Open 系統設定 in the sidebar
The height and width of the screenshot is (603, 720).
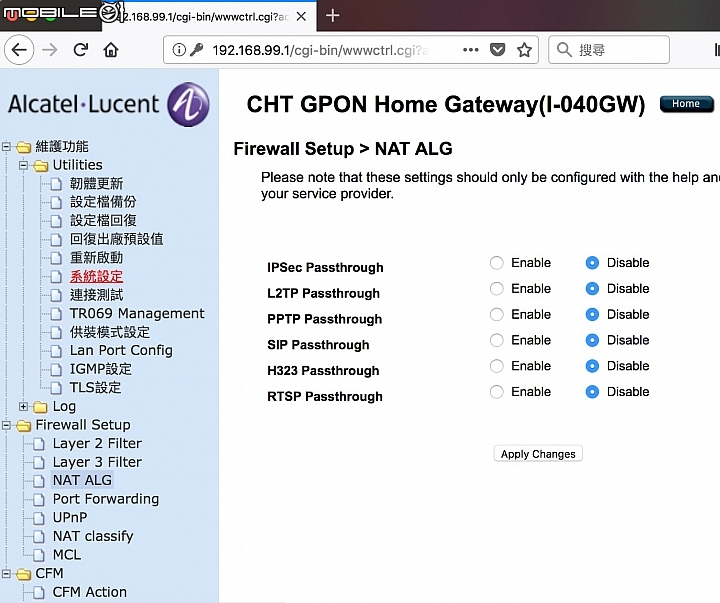point(96,276)
